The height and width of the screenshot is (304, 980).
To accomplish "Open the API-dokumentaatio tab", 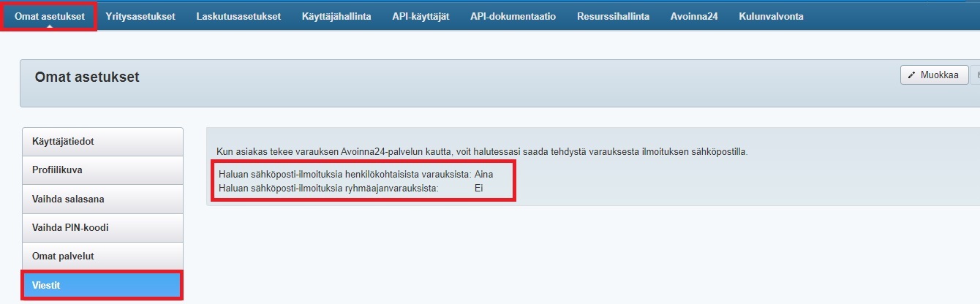I will (x=513, y=17).
